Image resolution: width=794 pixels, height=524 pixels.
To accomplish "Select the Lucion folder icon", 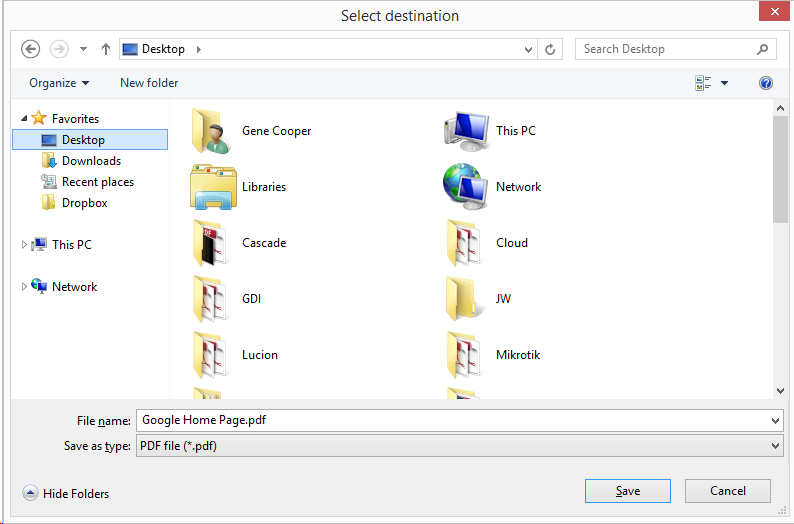I will point(211,355).
